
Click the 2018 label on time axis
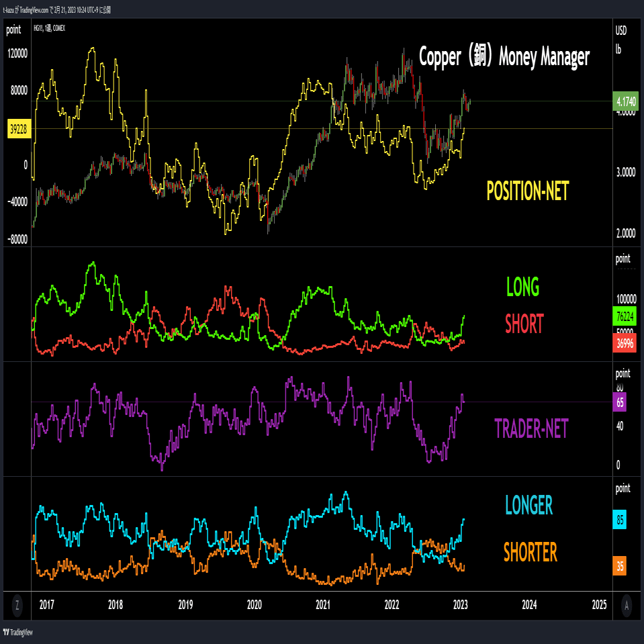tap(116, 604)
